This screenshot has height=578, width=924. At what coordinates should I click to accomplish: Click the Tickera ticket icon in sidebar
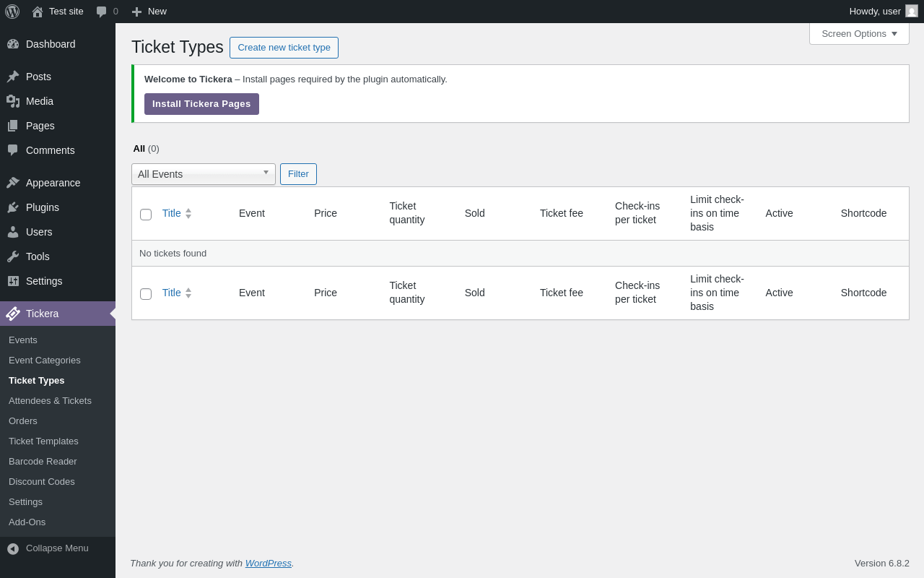click(x=13, y=314)
